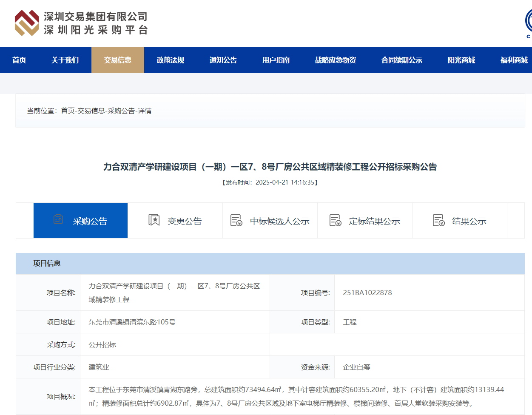Image resolution: width=532 pixels, height=415 pixels.
Task: Select 关于我们 in the navigation bar
Action: click(66, 60)
